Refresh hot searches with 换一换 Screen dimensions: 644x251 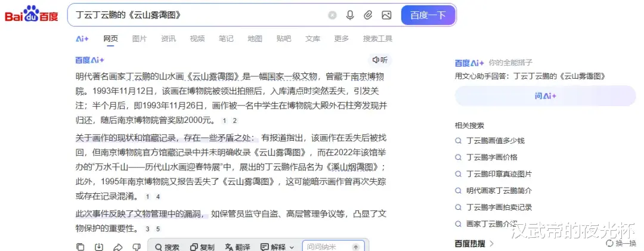(621, 244)
